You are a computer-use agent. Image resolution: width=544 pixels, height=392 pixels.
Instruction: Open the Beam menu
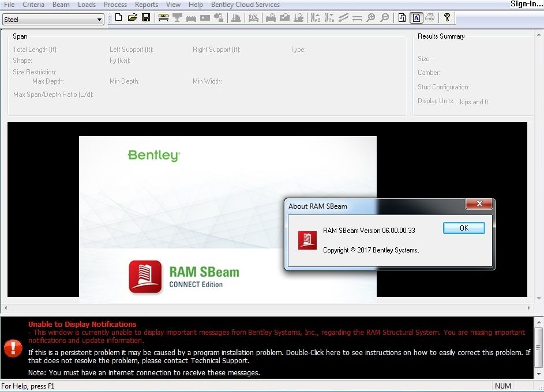61,5
